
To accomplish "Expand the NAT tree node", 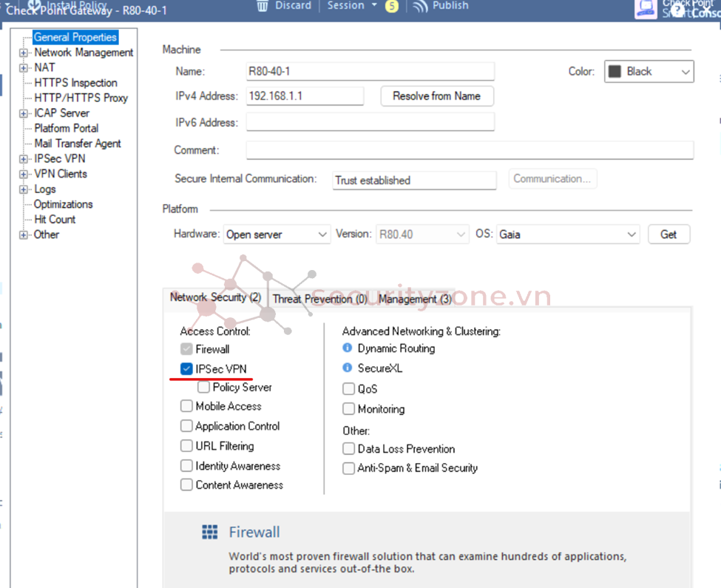I will coord(23,68).
